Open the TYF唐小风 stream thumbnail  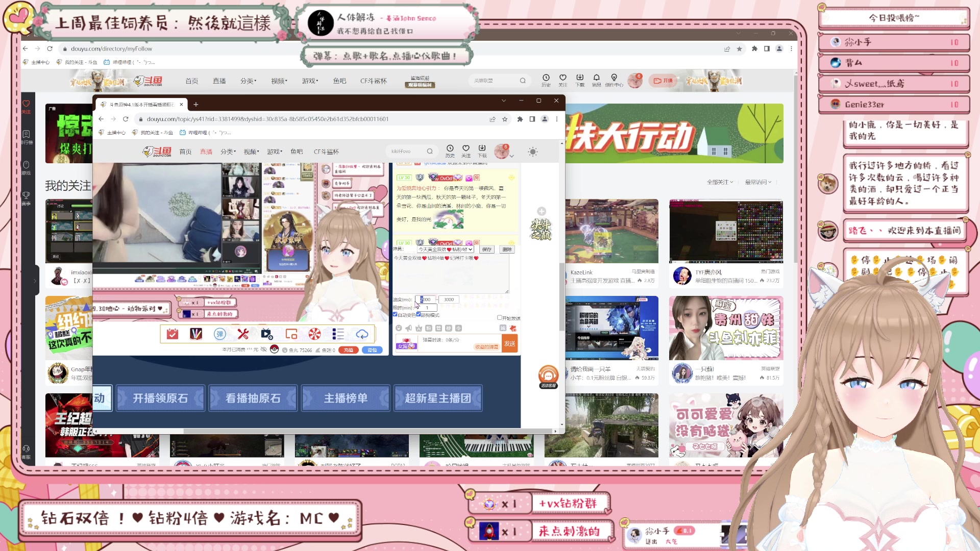[x=726, y=231]
